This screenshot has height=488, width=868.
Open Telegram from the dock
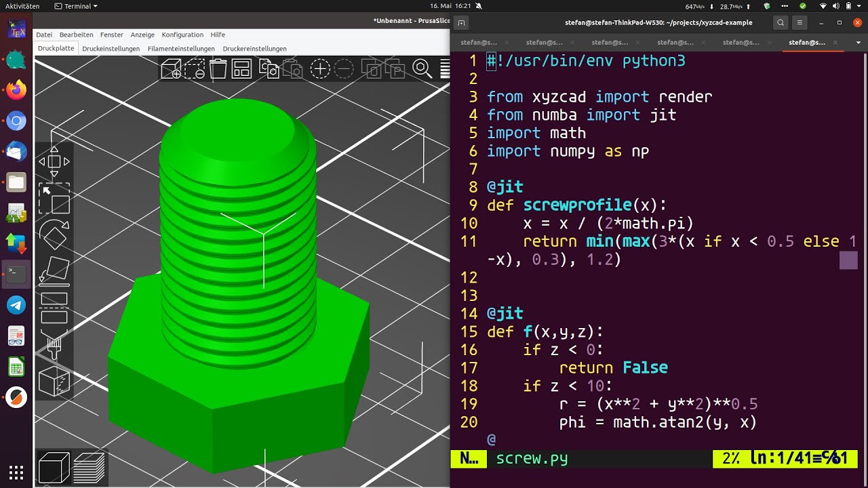pyautogui.click(x=16, y=306)
